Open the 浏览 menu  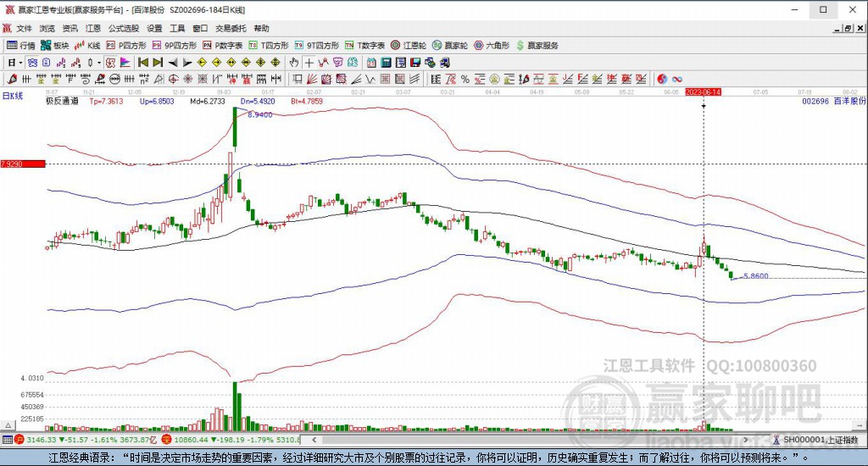pyautogui.click(x=47, y=28)
